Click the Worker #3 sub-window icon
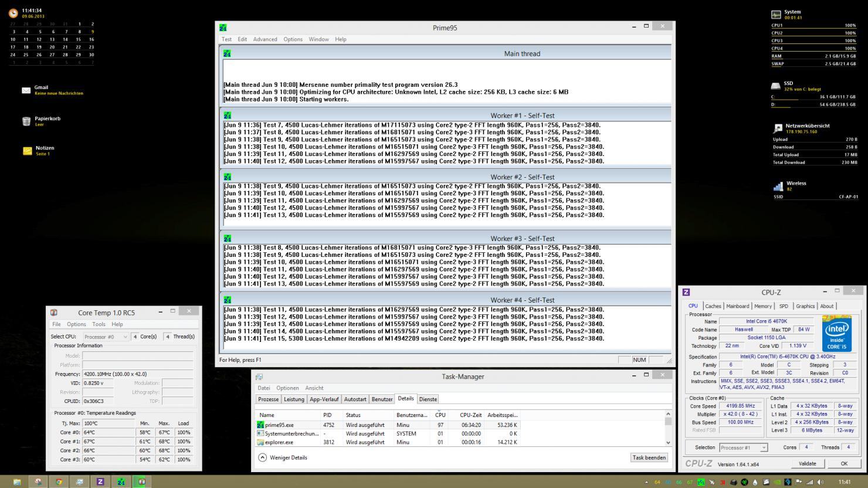The height and width of the screenshot is (488, 868). point(227,238)
